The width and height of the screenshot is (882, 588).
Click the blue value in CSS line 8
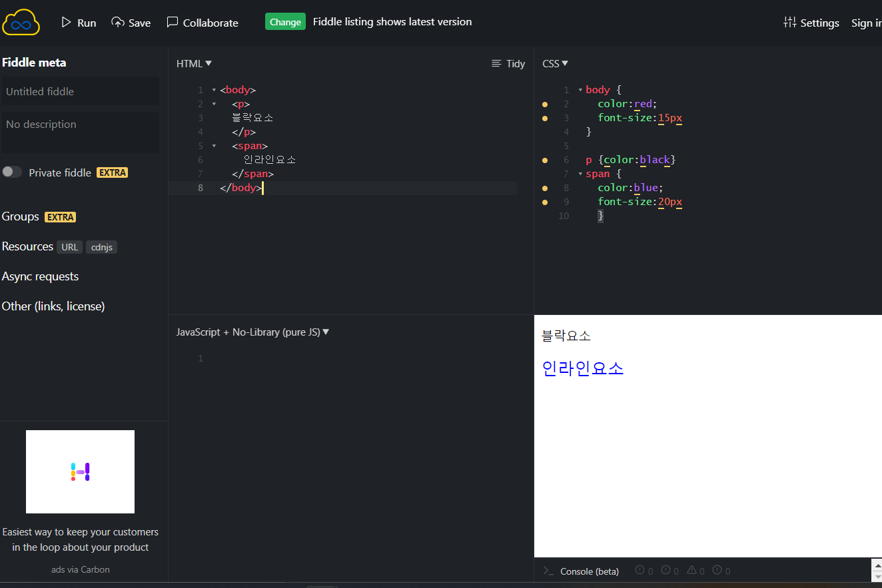pos(646,188)
